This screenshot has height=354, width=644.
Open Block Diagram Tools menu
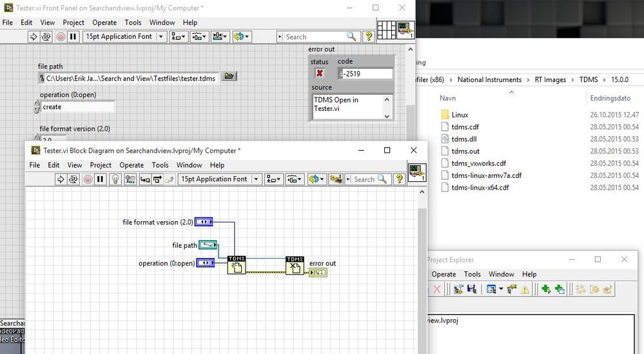point(160,165)
